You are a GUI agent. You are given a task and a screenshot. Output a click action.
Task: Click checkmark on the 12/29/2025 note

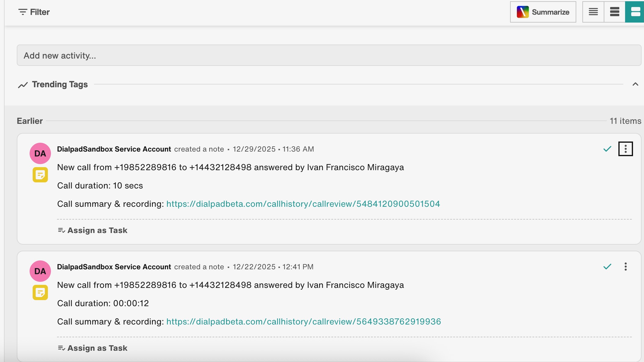coord(607,149)
